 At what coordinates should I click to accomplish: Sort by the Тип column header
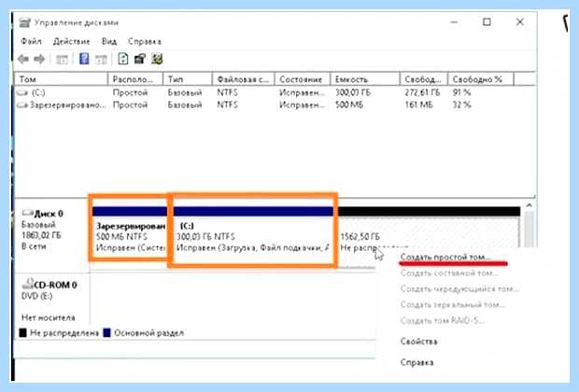[188, 79]
